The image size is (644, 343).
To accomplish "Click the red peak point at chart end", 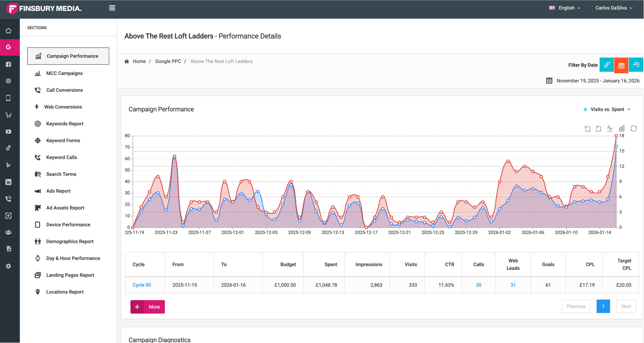I will pos(616,136).
